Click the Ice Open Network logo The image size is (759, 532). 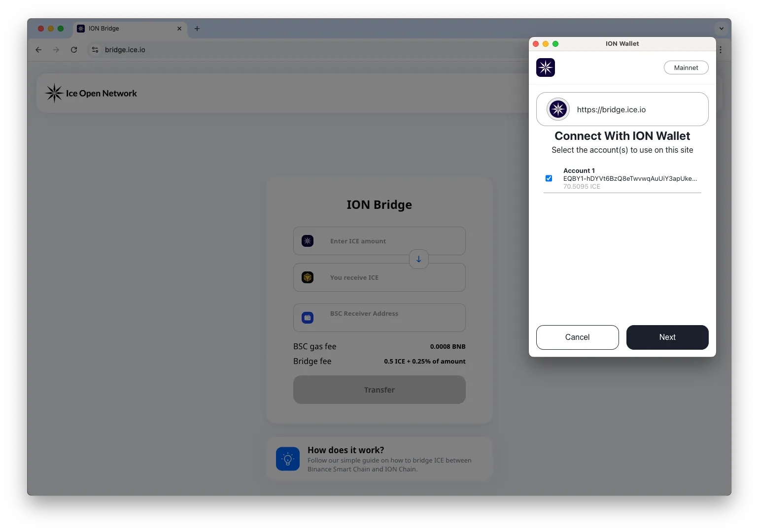(x=91, y=93)
